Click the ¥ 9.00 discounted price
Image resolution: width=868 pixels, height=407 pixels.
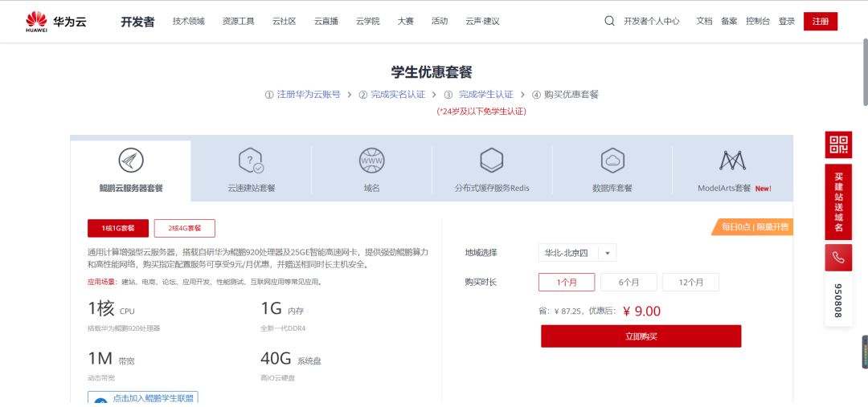(x=641, y=311)
